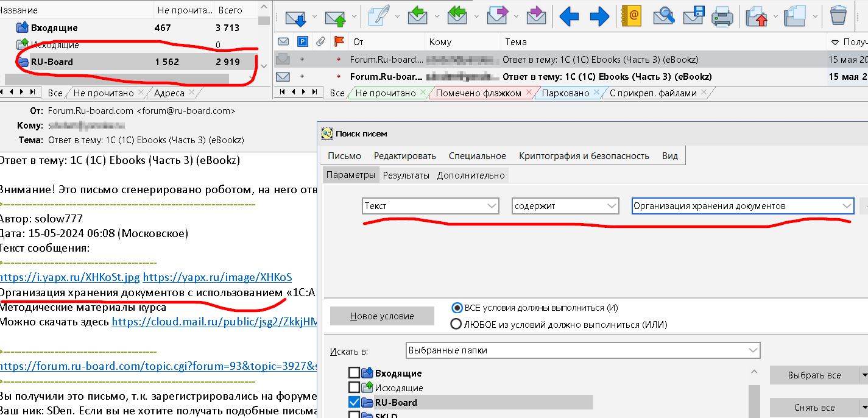This screenshot has height=418, width=868.
Task: Go to previous message with left arrow
Action: point(569,16)
